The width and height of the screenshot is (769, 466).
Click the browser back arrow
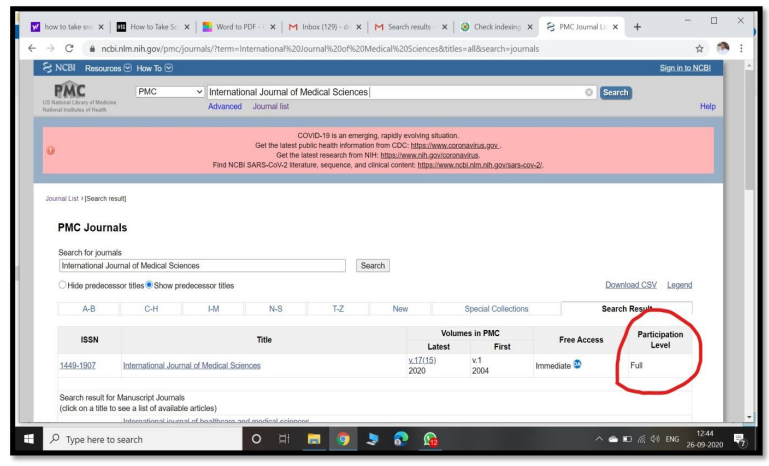pyautogui.click(x=31, y=48)
